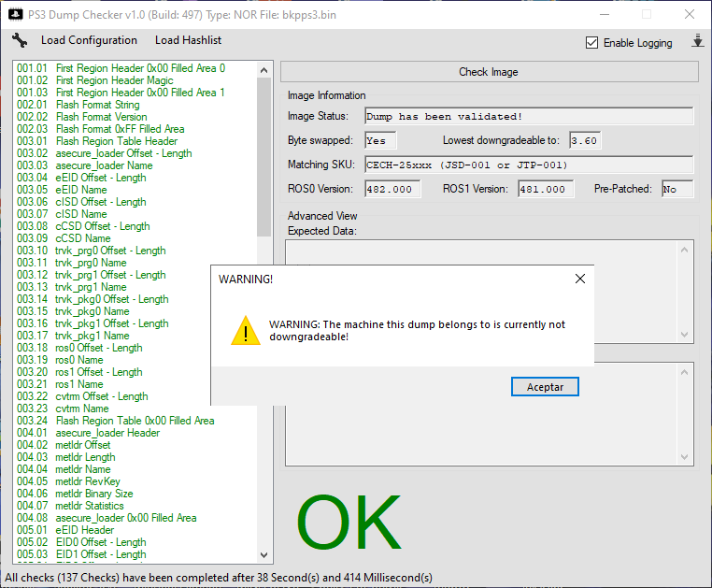Select '003.17 trvk_pkg1 Name' row
712x588 pixels.
point(73,336)
